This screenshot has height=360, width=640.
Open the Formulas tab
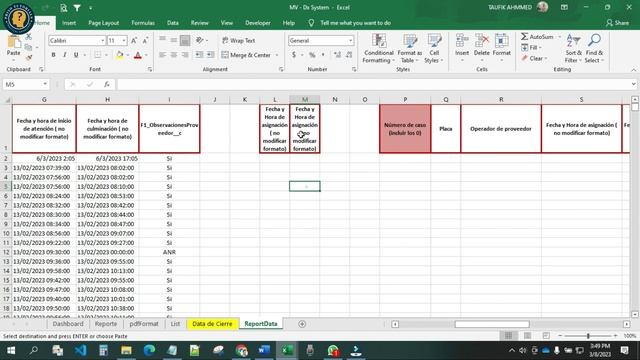(143, 23)
